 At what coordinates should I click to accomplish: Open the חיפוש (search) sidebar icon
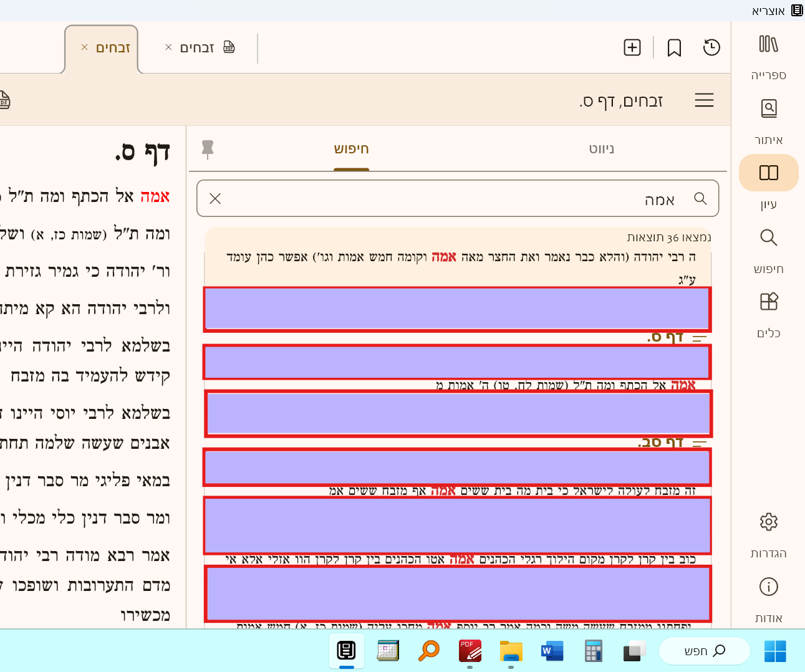(x=768, y=237)
